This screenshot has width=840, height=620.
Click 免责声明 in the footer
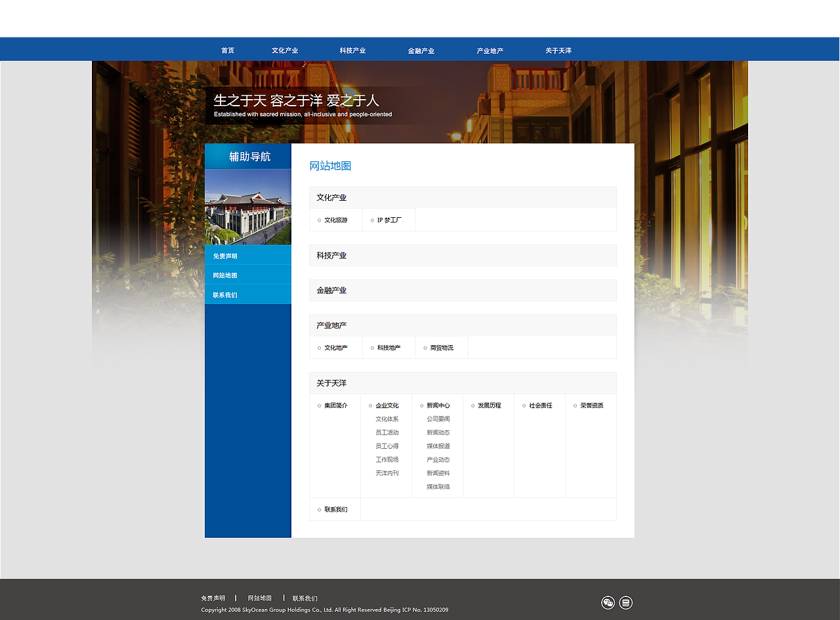[213, 598]
